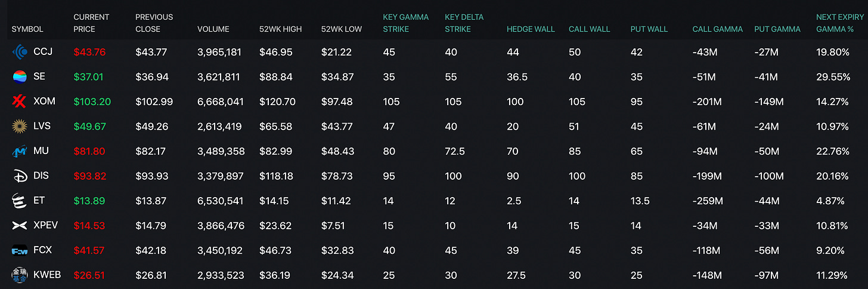Click the SE company logo icon
868x289 pixels.
click(20, 76)
